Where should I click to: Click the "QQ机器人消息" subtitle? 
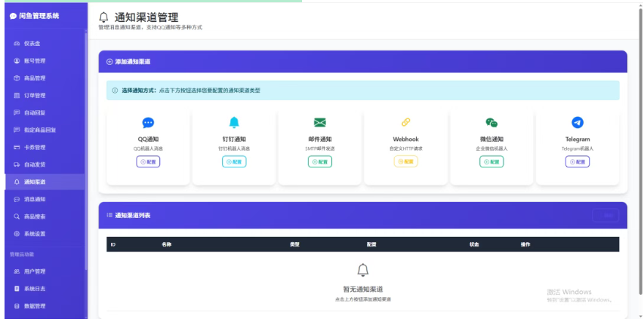point(148,149)
